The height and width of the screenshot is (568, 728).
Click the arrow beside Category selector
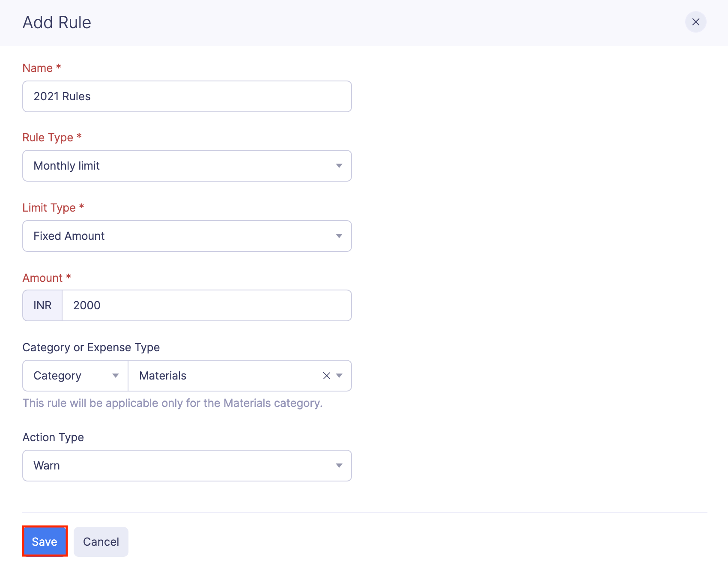(115, 376)
